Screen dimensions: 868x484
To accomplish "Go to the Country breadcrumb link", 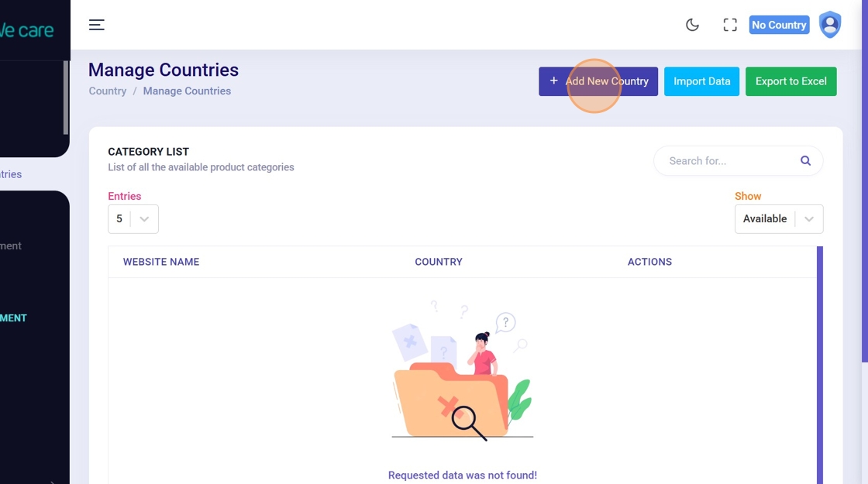I will pos(108,91).
